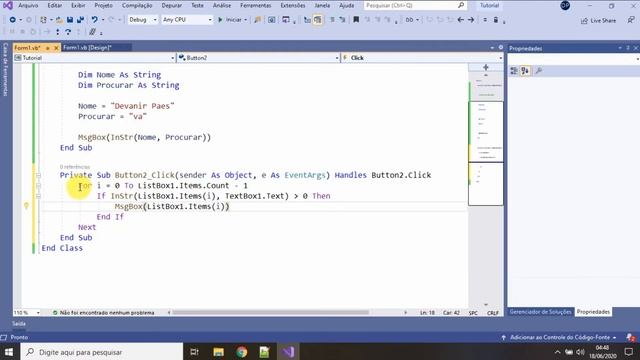Click the Save file toolbar icon

coord(70,20)
